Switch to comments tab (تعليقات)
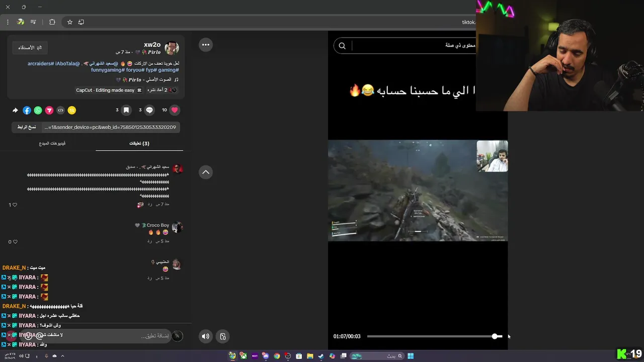Viewport: 644px width, 362px height. (139, 143)
